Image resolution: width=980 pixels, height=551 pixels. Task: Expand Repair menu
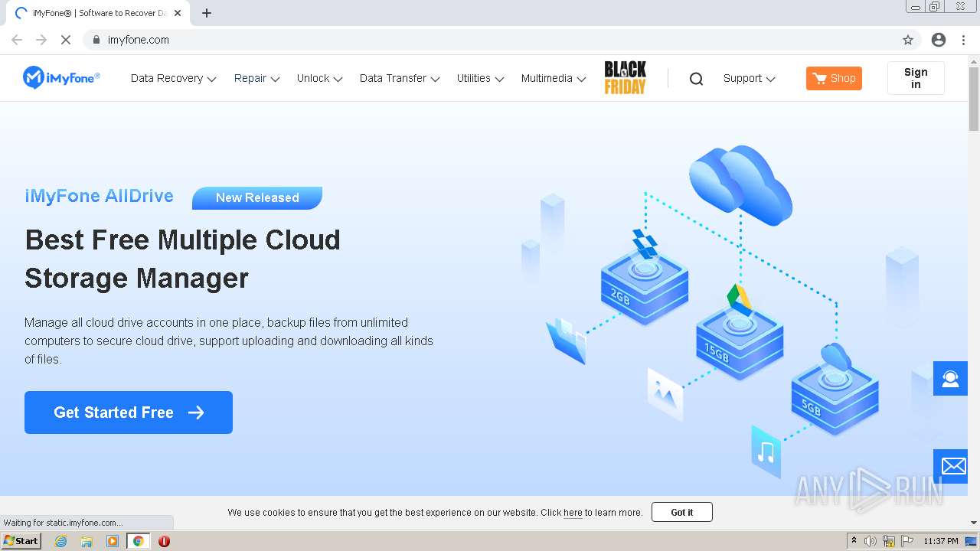tap(257, 78)
